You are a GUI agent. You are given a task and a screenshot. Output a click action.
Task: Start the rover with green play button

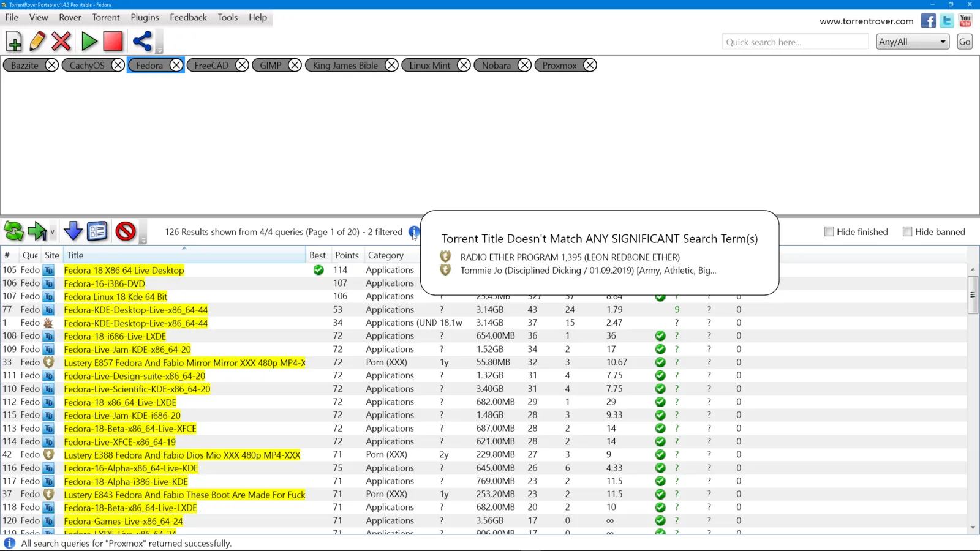click(89, 42)
